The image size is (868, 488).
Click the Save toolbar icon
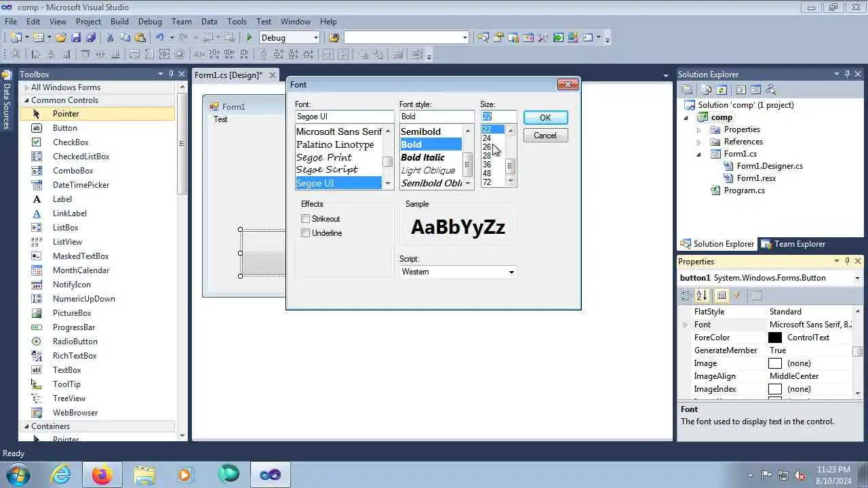pos(76,38)
